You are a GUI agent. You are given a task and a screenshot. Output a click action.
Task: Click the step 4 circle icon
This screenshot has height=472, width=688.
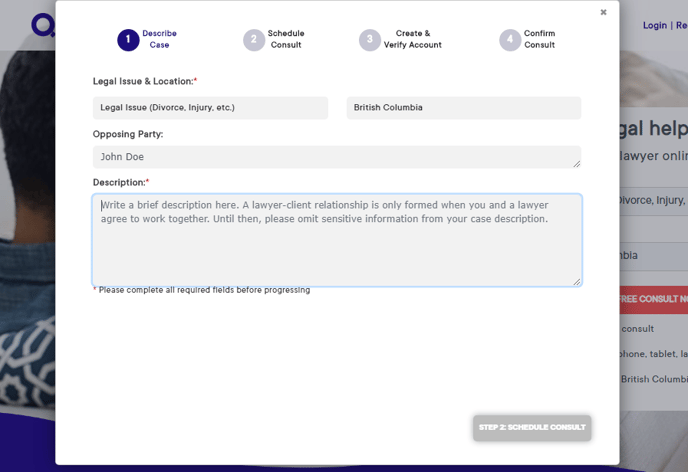(x=510, y=40)
